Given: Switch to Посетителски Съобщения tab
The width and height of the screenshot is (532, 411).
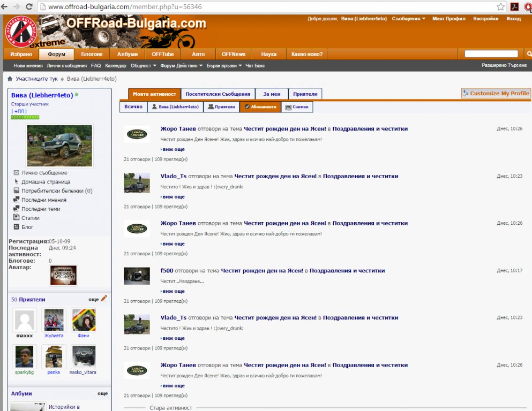Looking at the screenshot, I should [x=218, y=94].
